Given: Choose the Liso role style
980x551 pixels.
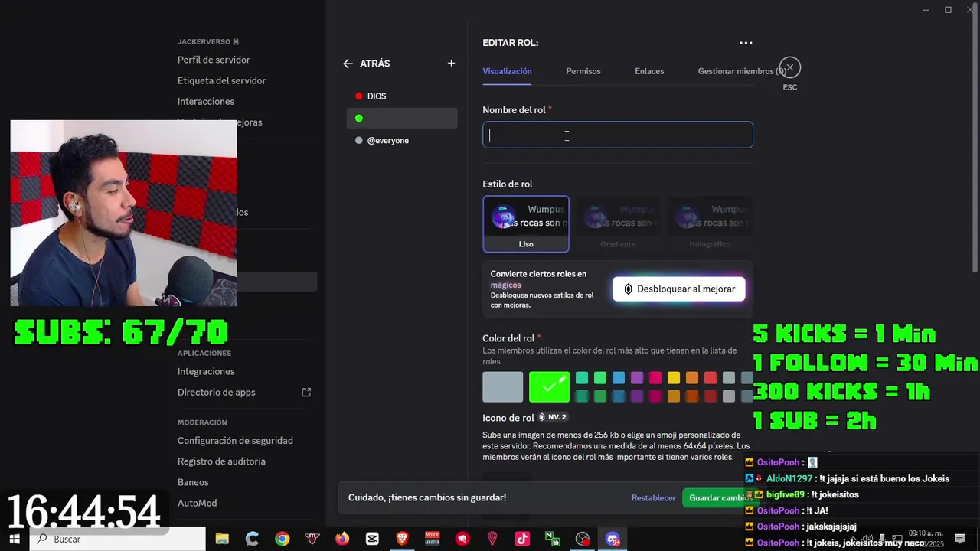Looking at the screenshot, I should tap(526, 223).
